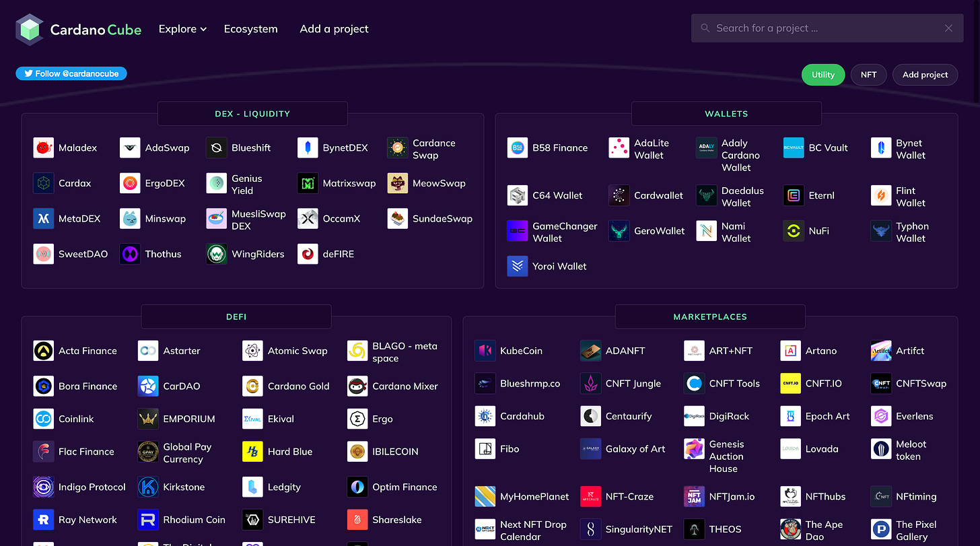Open The Pixel Gallery link
Screen dimensions: 980x546
pyautogui.click(x=916, y=531)
